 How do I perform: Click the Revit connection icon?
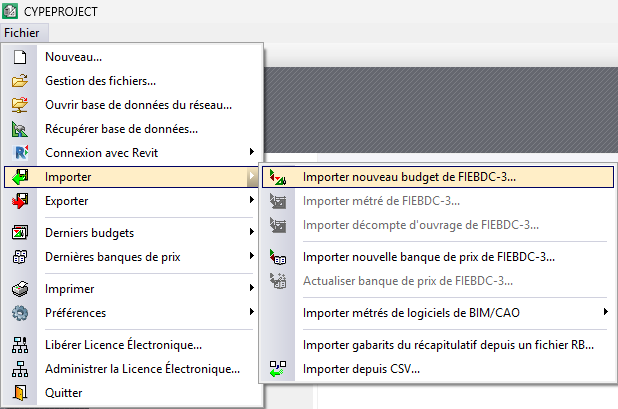coord(21,153)
